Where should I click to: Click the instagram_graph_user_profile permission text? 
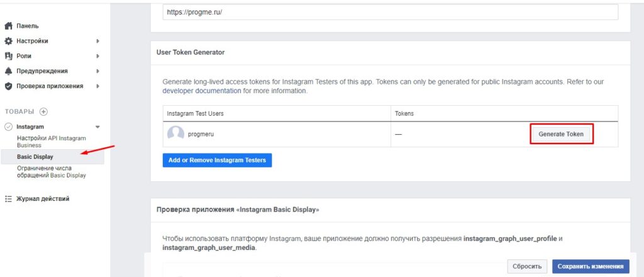[510, 239]
